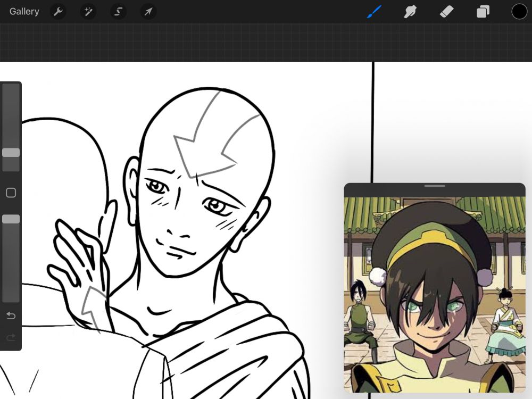Click the brush size slider handle
The height and width of the screenshot is (399, 532).
[11, 153]
